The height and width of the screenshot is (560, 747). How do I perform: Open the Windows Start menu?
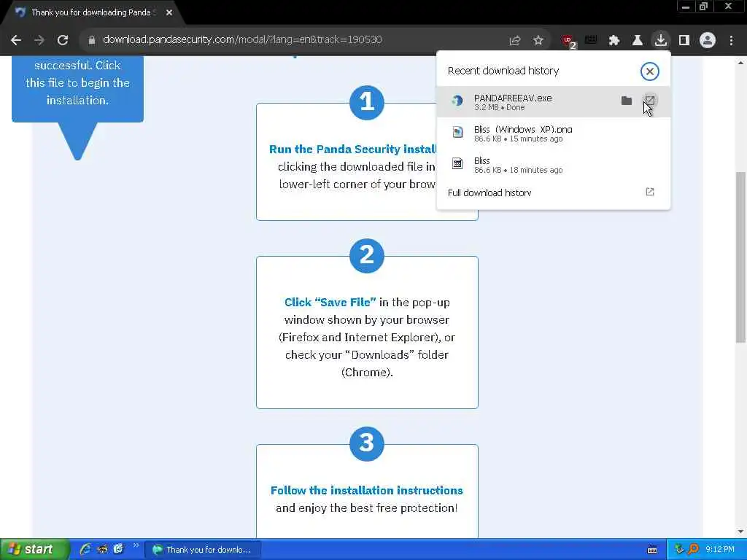34,550
